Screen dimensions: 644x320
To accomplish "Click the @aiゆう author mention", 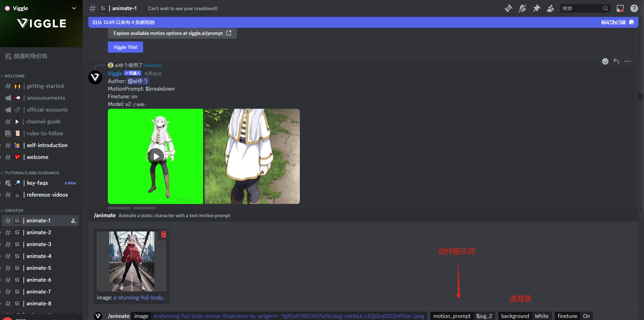I will pyautogui.click(x=138, y=81).
